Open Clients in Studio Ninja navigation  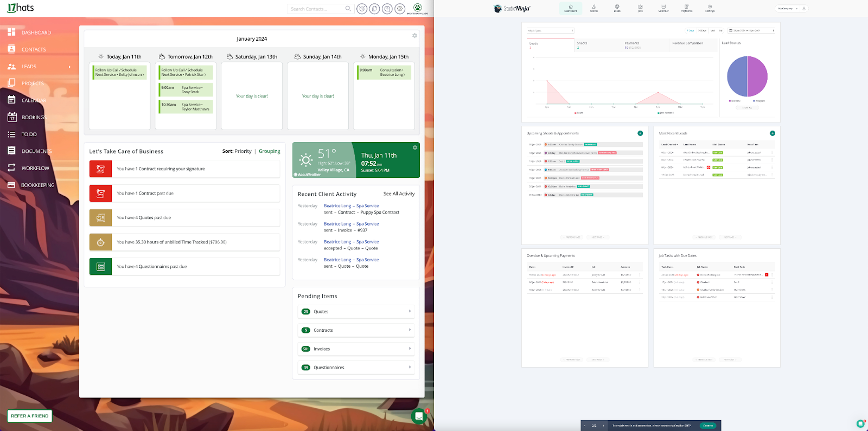594,8
